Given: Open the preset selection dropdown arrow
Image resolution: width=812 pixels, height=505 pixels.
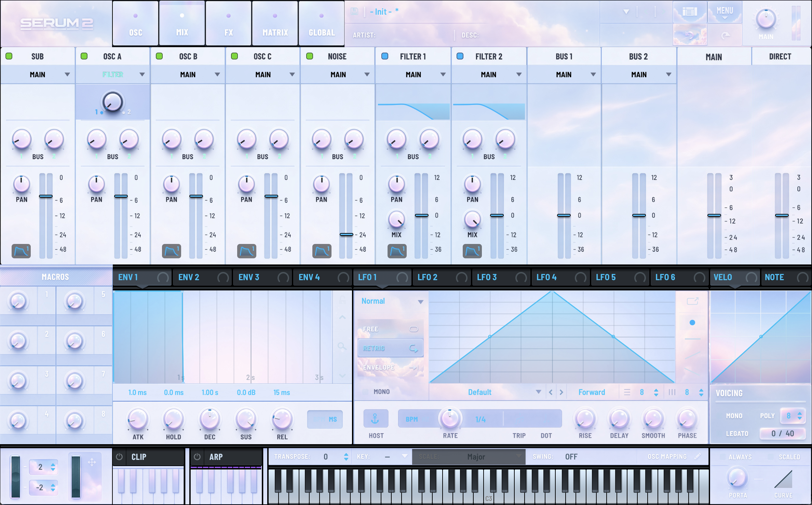Looking at the screenshot, I should (626, 12).
